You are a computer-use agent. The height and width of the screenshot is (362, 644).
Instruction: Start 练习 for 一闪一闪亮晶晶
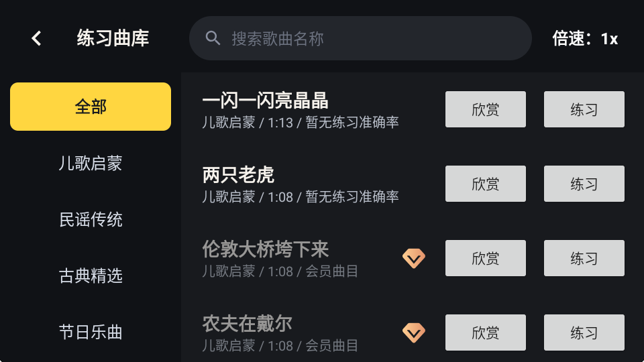pos(584,109)
